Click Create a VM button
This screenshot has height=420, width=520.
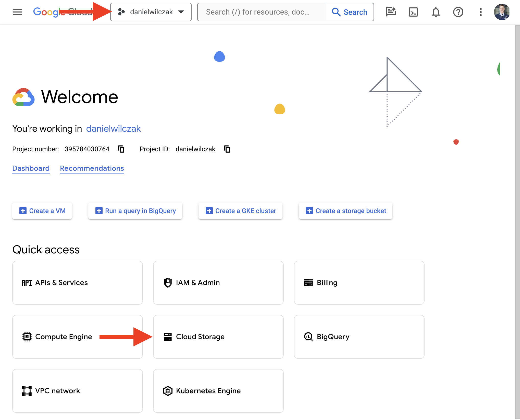tap(42, 211)
